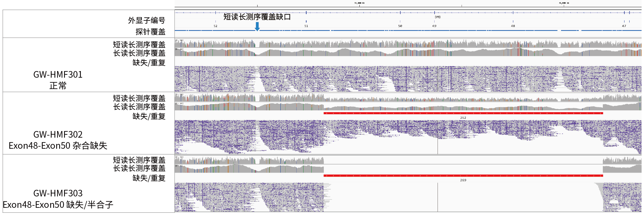644x215 pixels.
Task: Select exon 50 marker on the gene track
Action: 400,26
